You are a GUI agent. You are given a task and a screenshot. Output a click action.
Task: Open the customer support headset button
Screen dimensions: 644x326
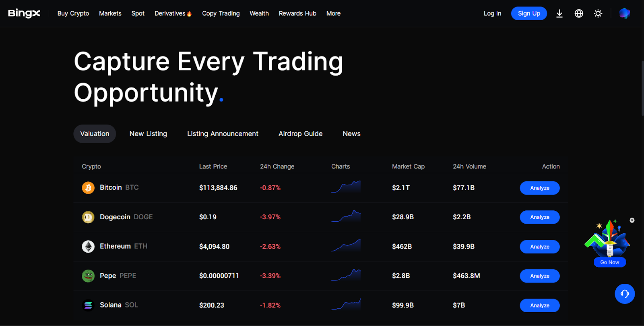click(625, 294)
